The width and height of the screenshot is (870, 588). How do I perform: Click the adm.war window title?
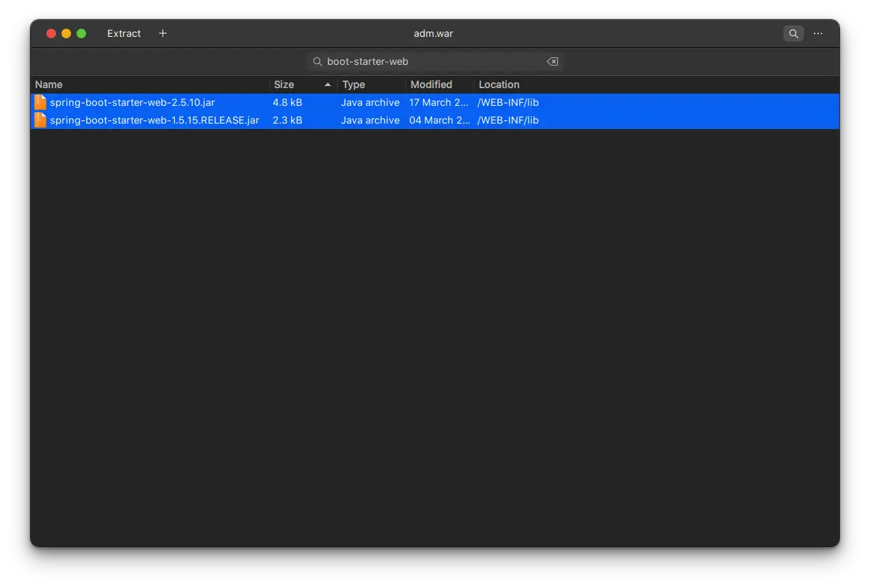point(433,33)
